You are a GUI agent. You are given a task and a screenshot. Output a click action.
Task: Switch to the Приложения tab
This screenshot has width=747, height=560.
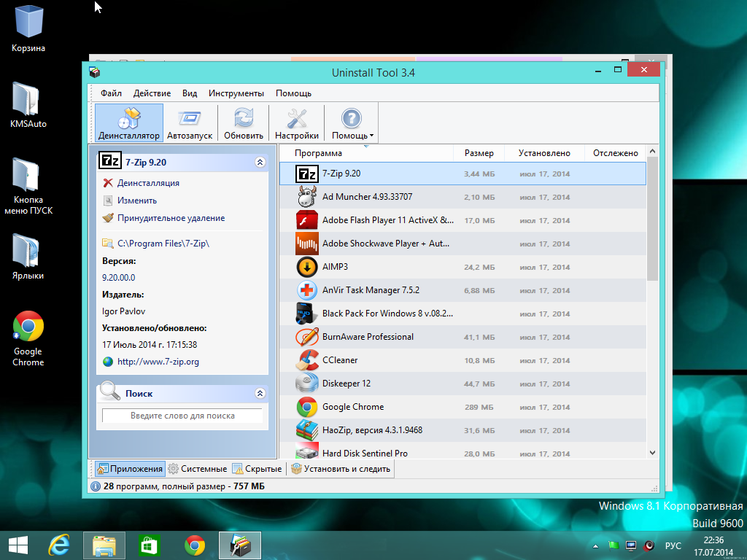pos(130,469)
